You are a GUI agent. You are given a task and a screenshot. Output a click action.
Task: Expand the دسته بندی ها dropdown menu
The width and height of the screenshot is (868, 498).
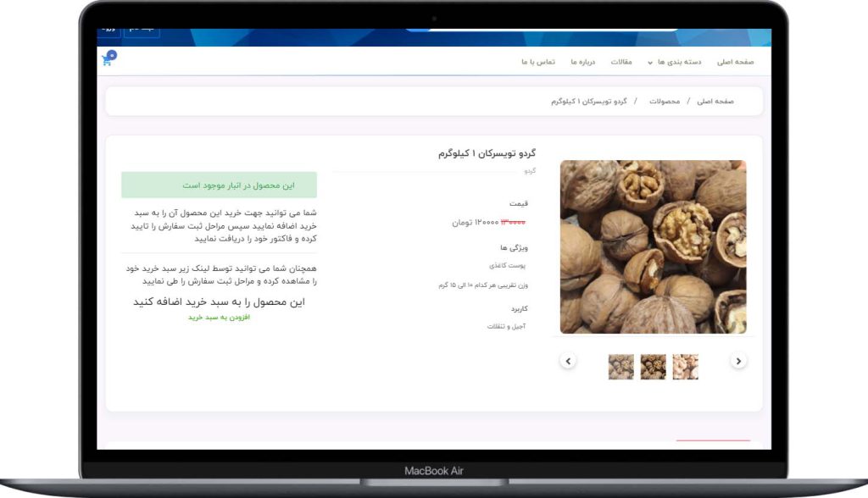click(x=674, y=62)
